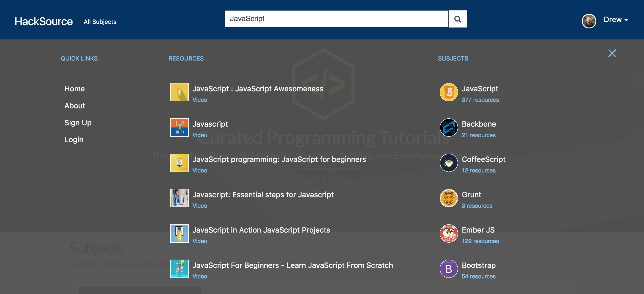Open 'Javascript: Essential steps for Javascript' thumbnail
644x294 pixels.
pyautogui.click(x=179, y=198)
